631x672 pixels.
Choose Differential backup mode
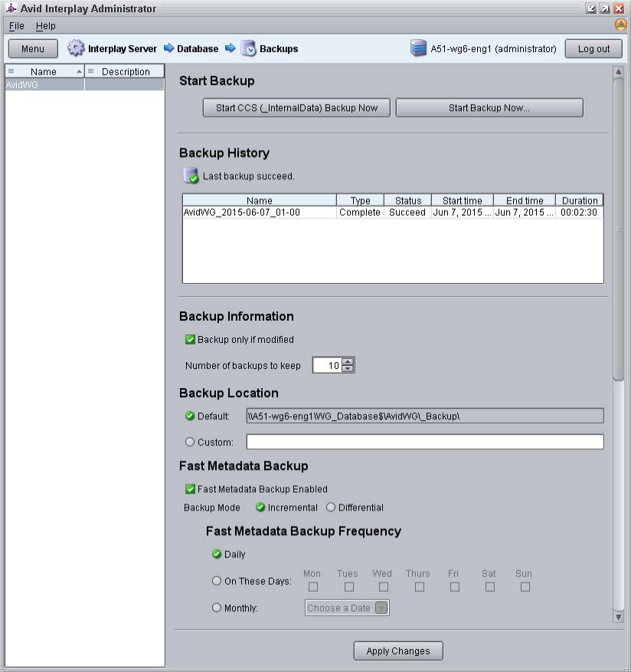[x=331, y=507]
